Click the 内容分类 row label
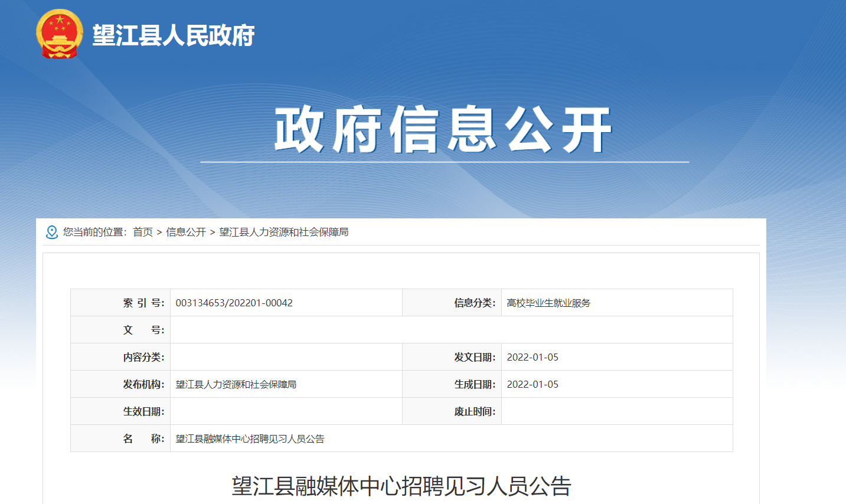 click(143, 357)
